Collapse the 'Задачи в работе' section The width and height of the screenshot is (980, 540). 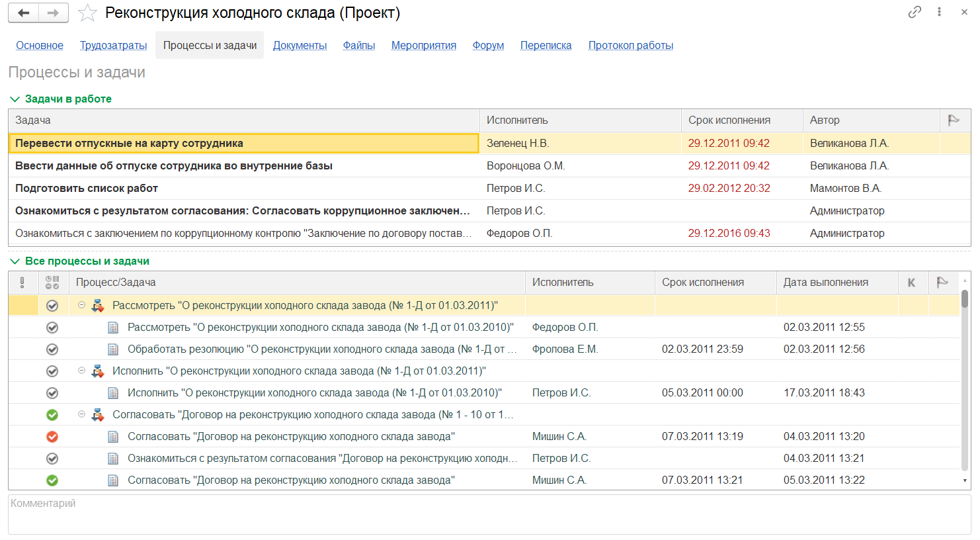[x=15, y=99]
